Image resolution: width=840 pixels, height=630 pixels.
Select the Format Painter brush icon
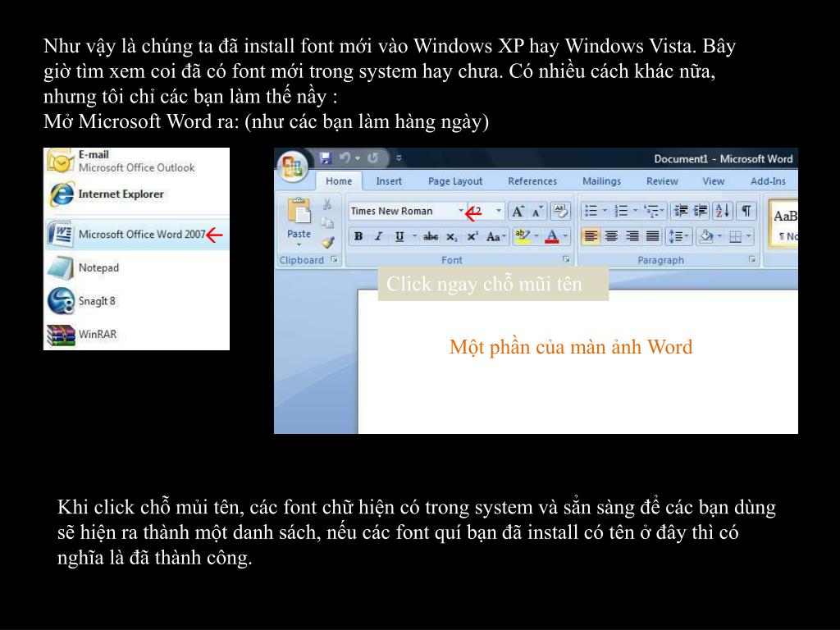(328, 242)
